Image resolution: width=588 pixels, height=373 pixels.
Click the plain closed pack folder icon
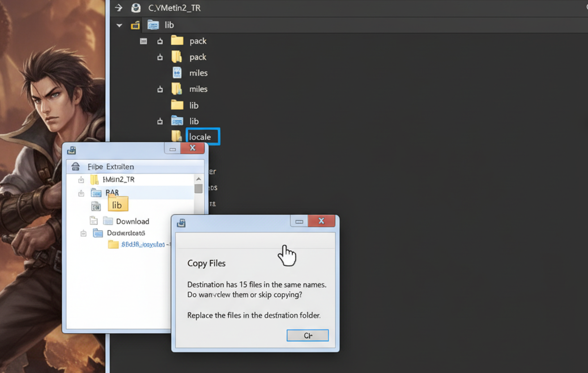(x=177, y=41)
